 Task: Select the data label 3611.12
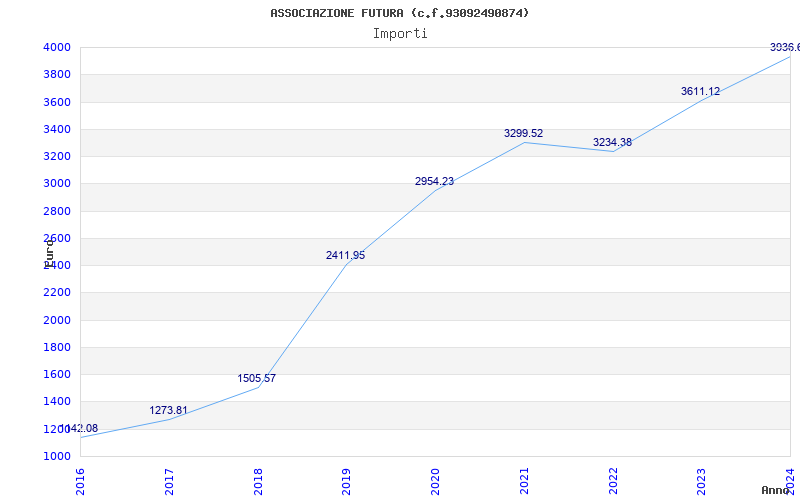pos(701,92)
